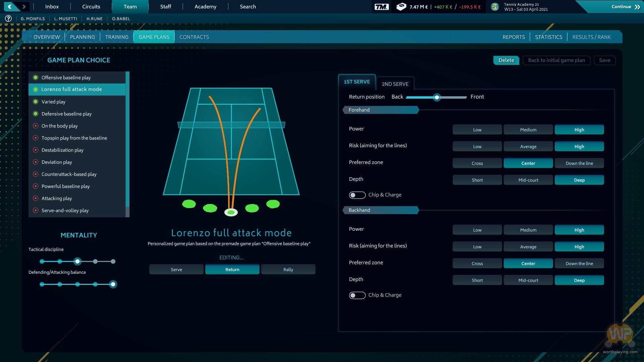Open the help question mark icon
Screen dimensions: 644x362
pos(8,19)
